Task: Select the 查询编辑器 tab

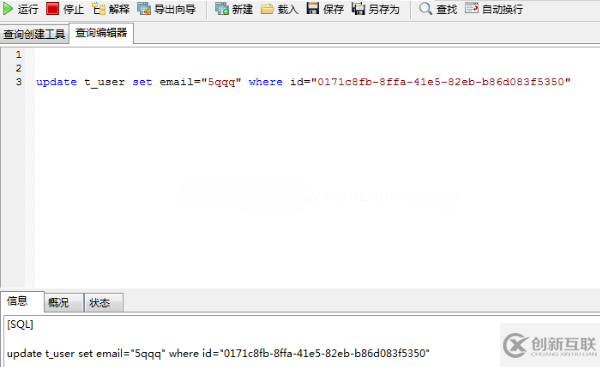Action: point(101,33)
